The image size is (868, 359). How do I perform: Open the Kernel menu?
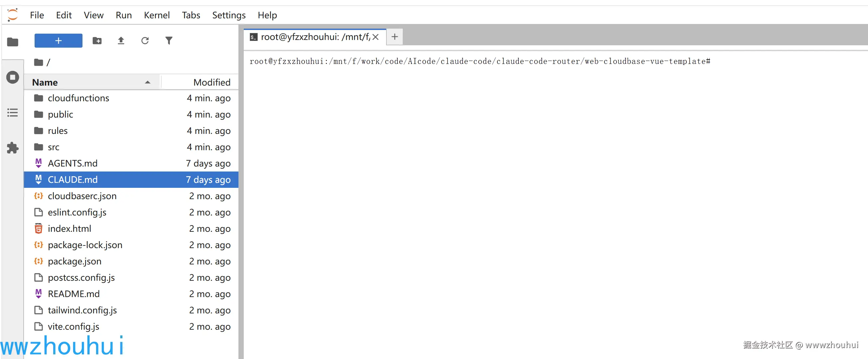coord(157,15)
